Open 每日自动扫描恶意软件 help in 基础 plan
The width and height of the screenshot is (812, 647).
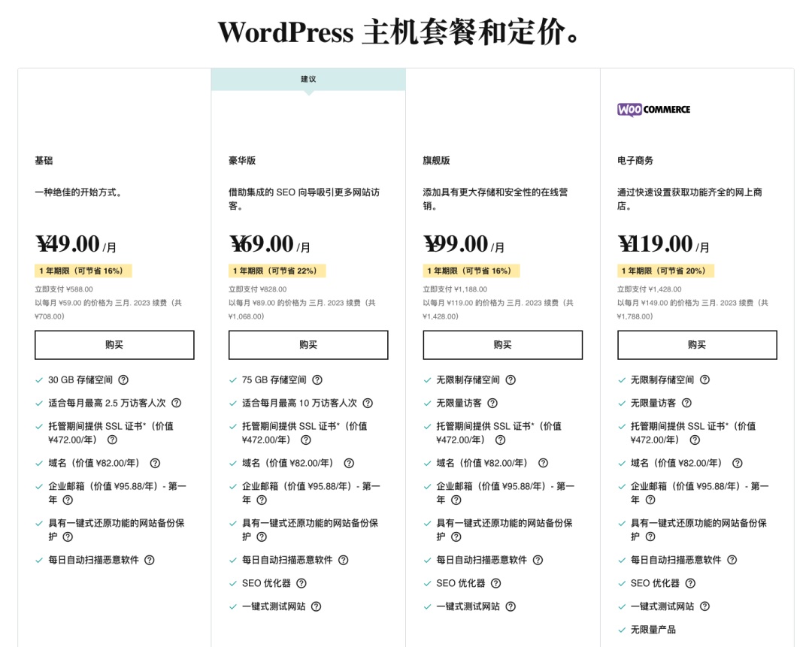pos(149,560)
